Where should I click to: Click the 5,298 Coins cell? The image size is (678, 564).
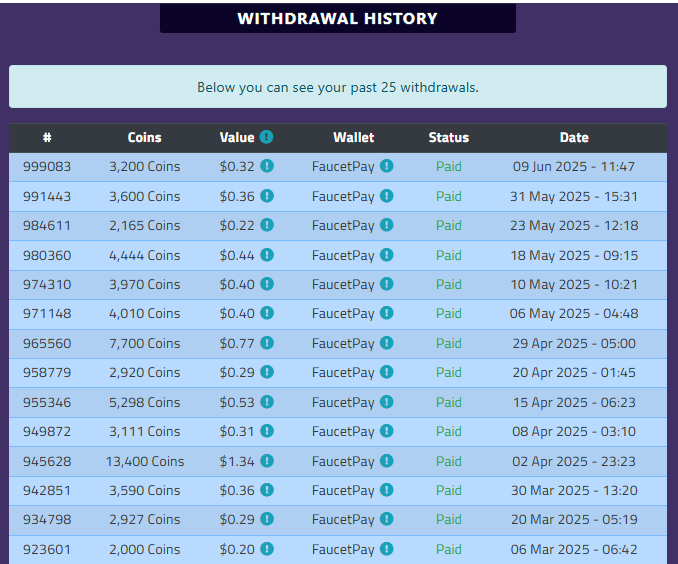click(144, 402)
